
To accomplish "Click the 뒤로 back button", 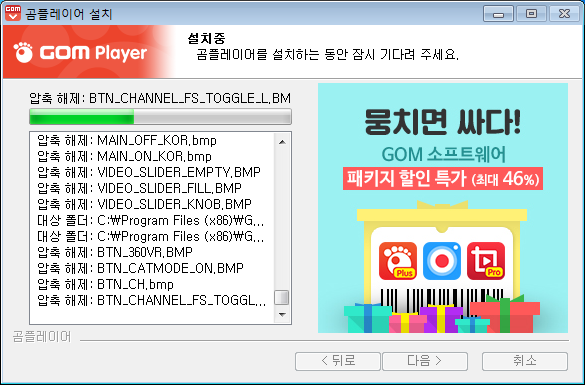I will [338, 361].
